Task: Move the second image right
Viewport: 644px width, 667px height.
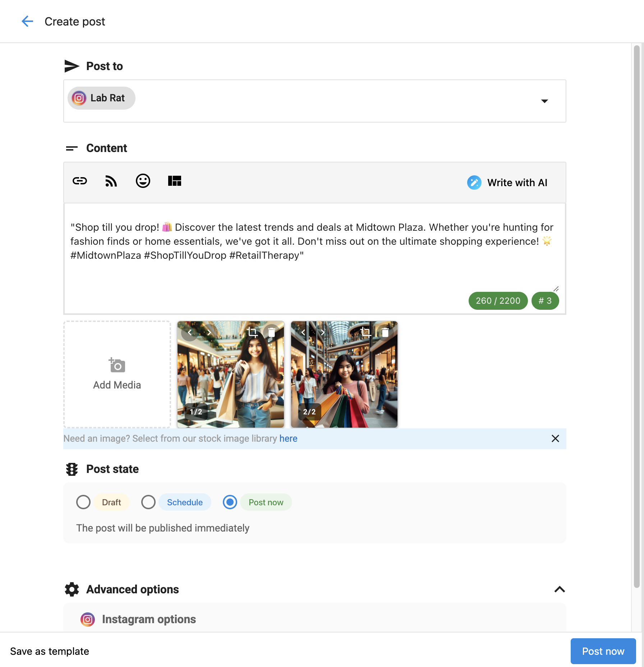Action: [x=323, y=332]
